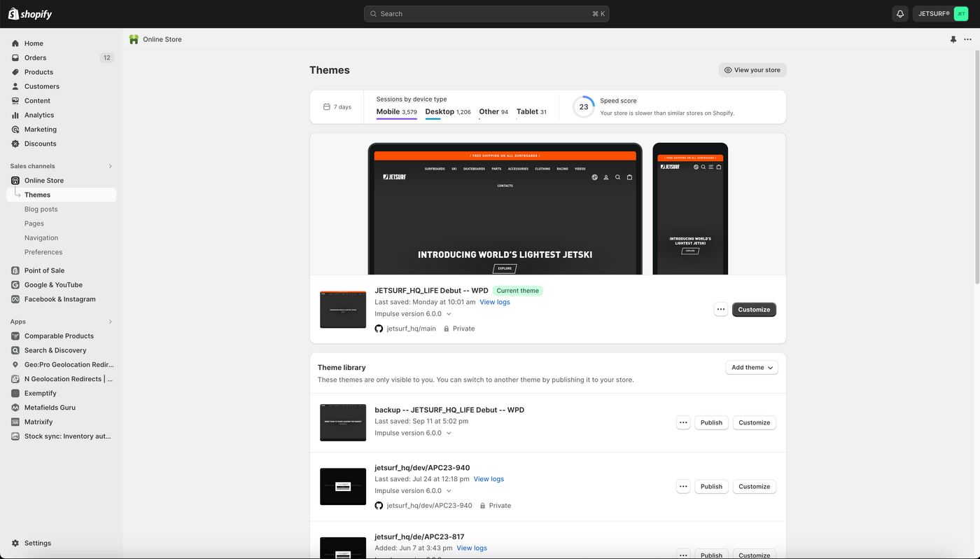This screenshot has width=980, height=559.
Task: Click the Stock sync app icon
Action: 15,436
